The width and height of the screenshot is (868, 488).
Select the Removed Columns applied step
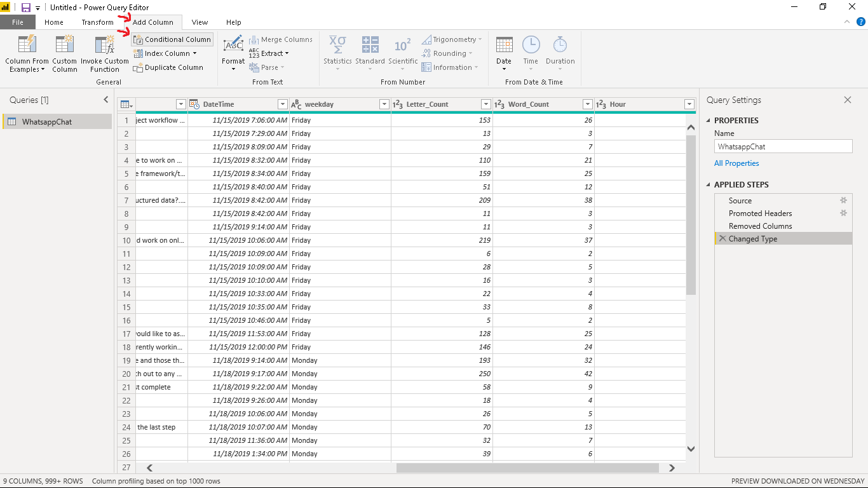[760, 226]
